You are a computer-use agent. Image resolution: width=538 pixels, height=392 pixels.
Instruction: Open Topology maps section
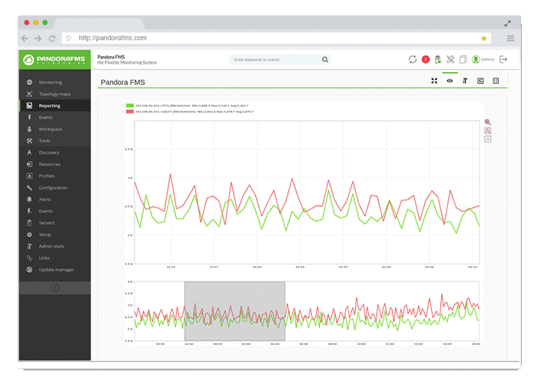55,94
